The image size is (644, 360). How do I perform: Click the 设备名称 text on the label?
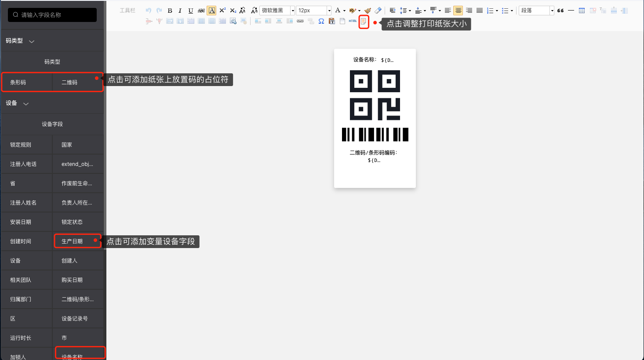(365, 60)
